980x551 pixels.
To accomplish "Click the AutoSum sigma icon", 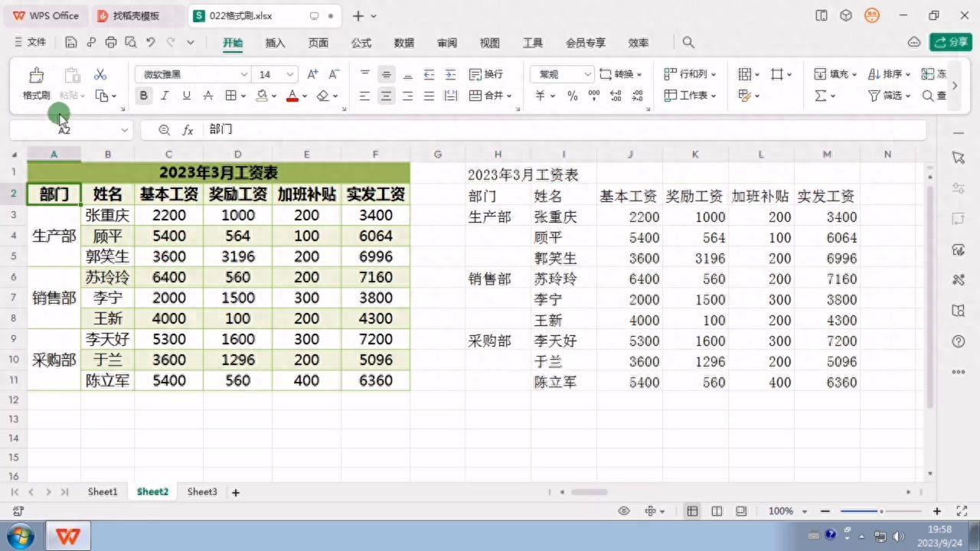I will point(821,96).
